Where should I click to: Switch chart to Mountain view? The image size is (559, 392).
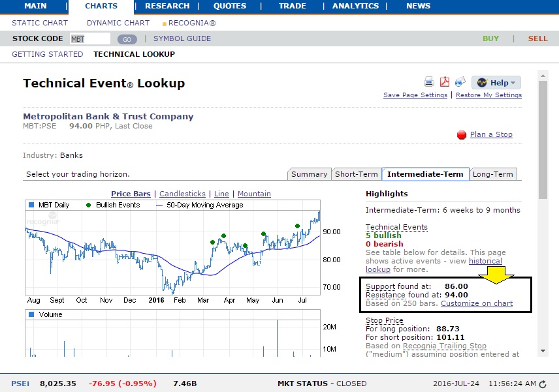(254, 194)
